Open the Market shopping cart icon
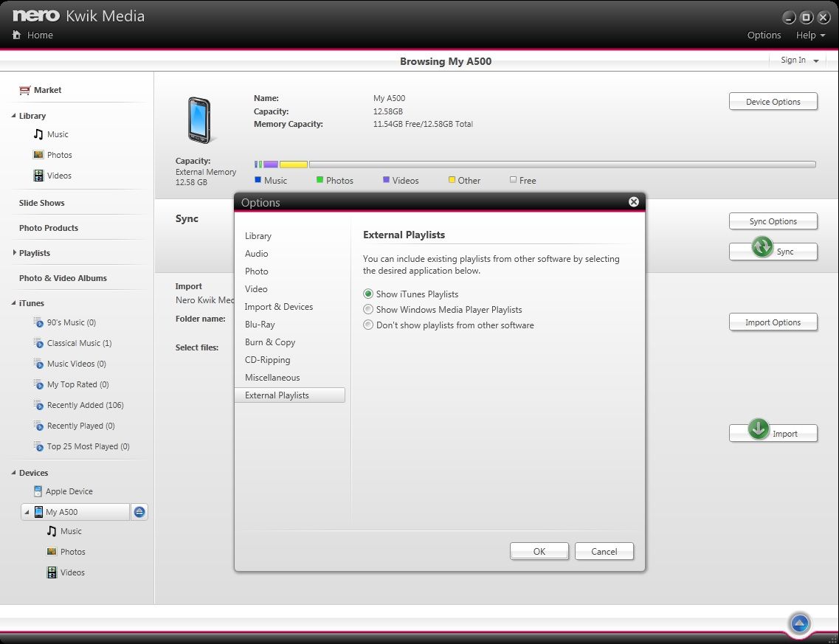This screenshot has width=839, height=644. point(24,91)
